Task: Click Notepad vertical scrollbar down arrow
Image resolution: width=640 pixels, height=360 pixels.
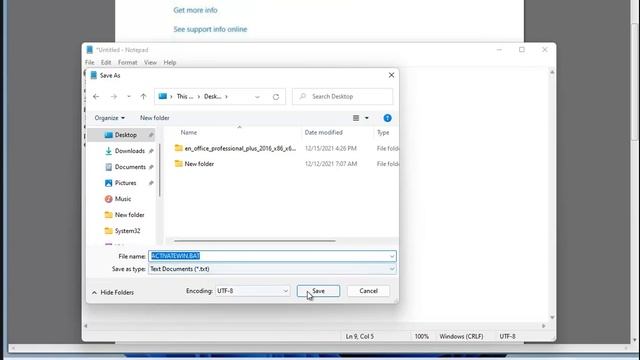Action: (552, 317)
